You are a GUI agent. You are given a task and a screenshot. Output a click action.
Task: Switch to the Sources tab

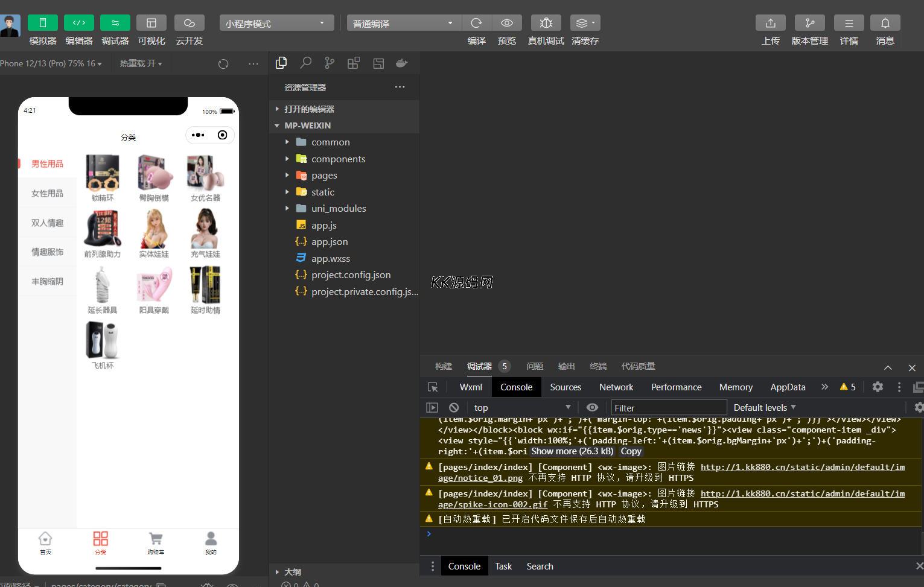(566, 387)
